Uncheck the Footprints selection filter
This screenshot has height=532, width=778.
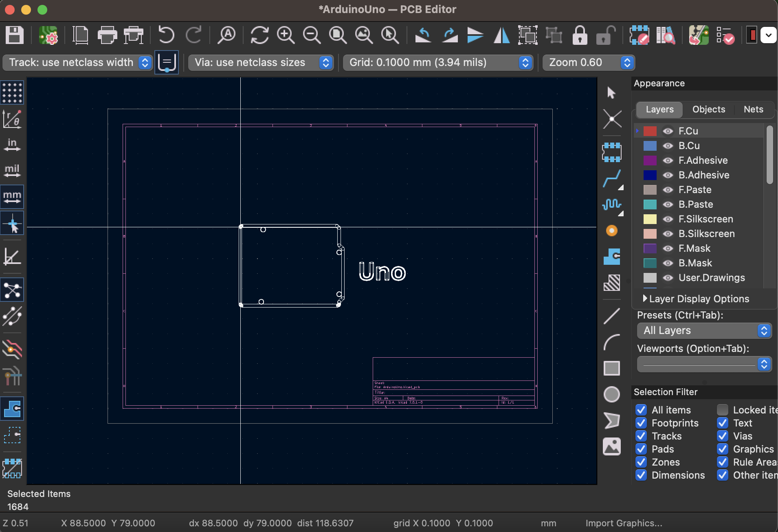tap(641, 423)
